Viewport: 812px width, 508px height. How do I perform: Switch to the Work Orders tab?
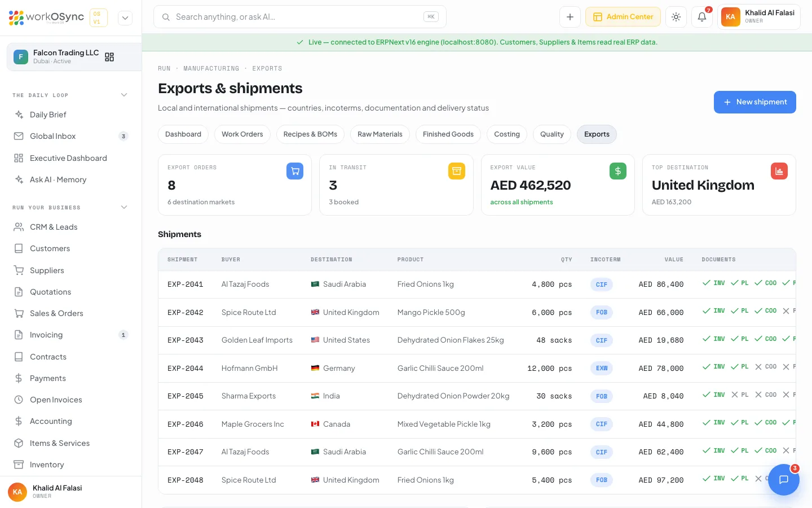tap(242, 134)
